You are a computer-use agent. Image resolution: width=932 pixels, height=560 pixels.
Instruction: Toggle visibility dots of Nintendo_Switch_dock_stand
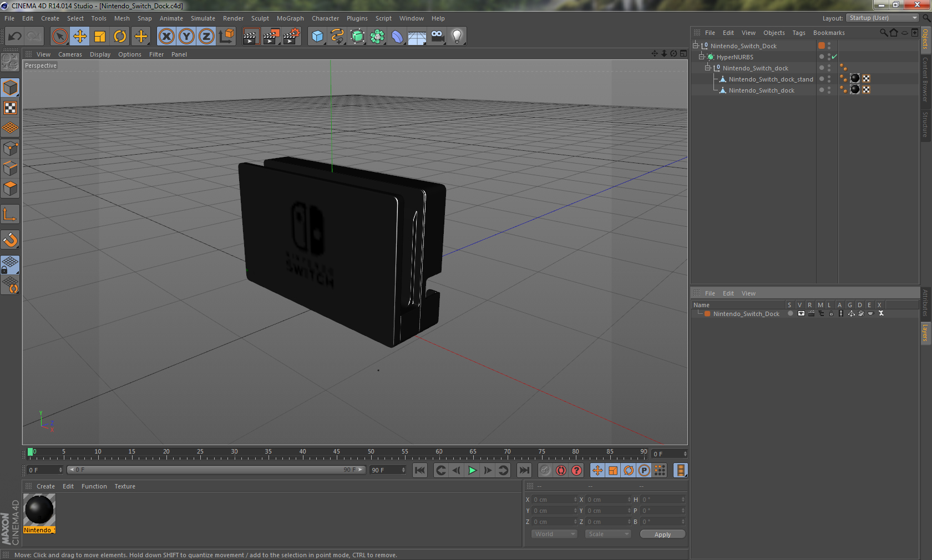tap(829, 79)
